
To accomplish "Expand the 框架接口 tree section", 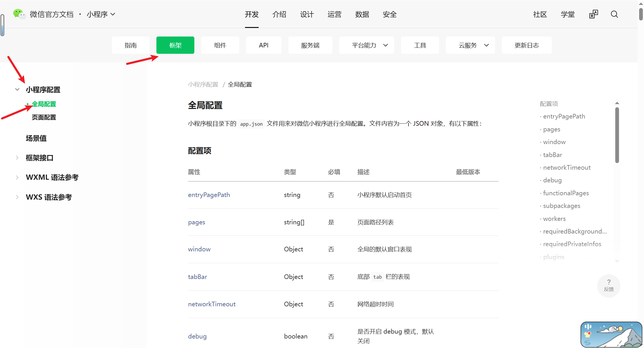I will [x=17, y=158].
